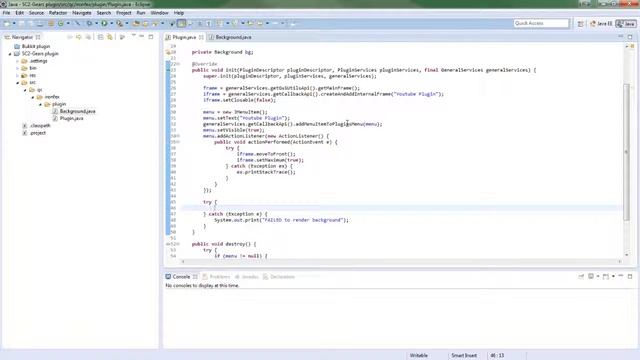Click the Writable status field

pos(418,356)
